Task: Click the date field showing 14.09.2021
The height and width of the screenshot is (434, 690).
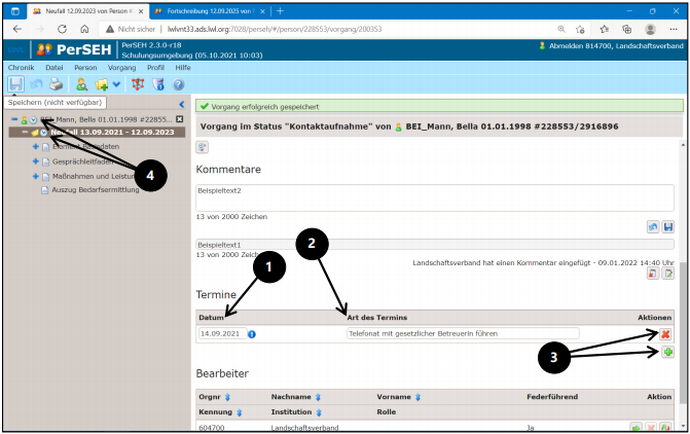Action: pos(222,334)
